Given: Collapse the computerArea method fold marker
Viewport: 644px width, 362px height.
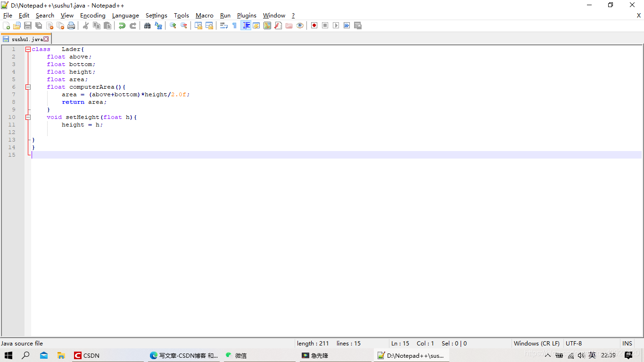Looking at the screenshot, I should [28, 87].
